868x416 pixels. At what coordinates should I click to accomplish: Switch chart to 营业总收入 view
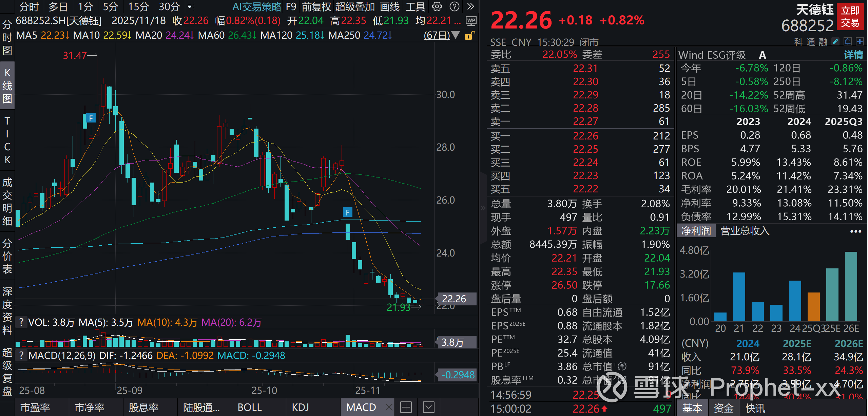745,231
